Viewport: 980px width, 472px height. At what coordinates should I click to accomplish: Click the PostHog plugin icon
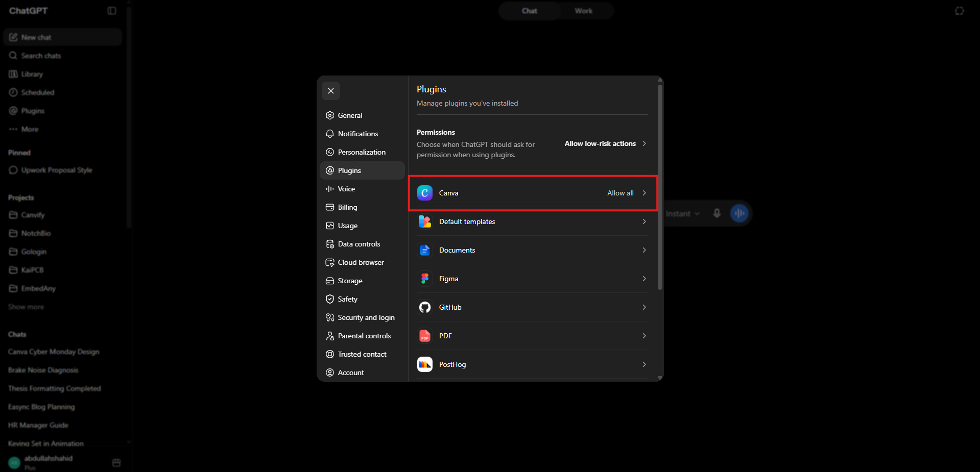pos(425,364)
